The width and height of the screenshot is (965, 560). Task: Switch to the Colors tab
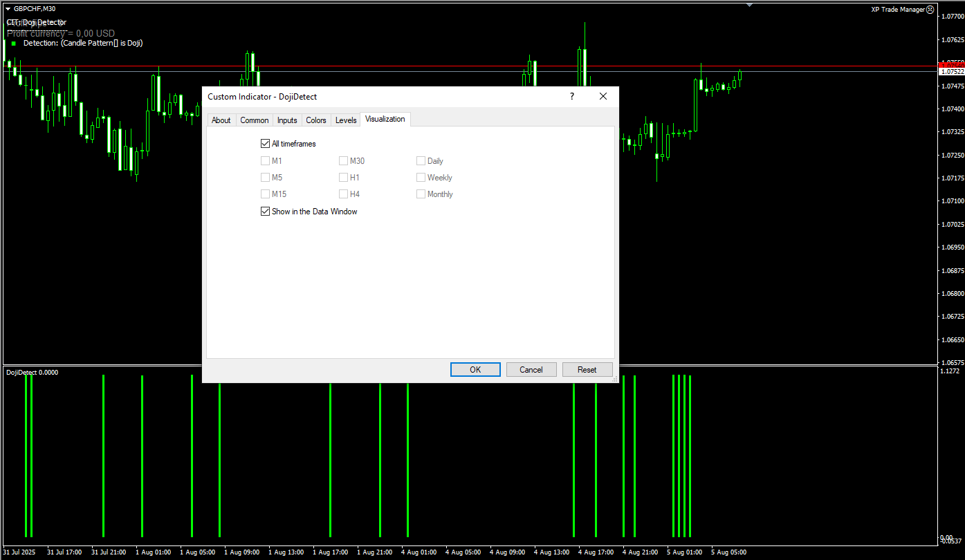[315, 119]
